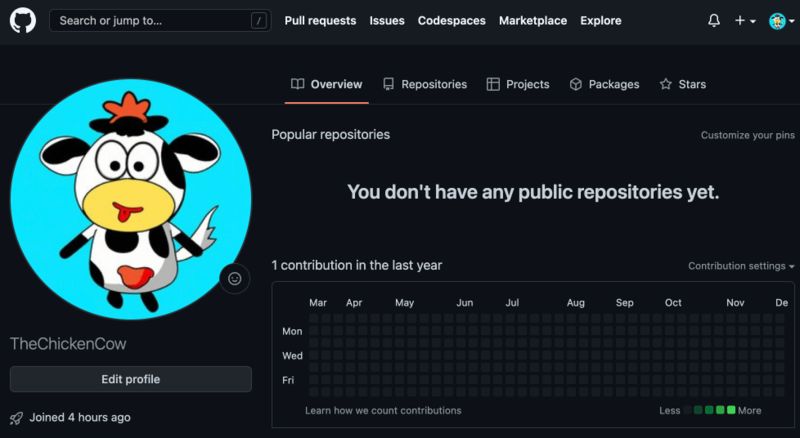Open Learn how we count contributions
Viewport: 800px width, 438px height.
coord(383,410)
